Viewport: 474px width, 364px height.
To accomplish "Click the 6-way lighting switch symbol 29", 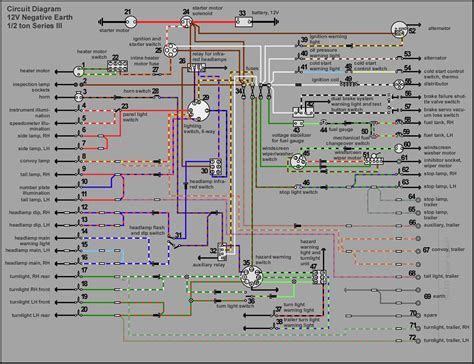I will coord(198,110).
